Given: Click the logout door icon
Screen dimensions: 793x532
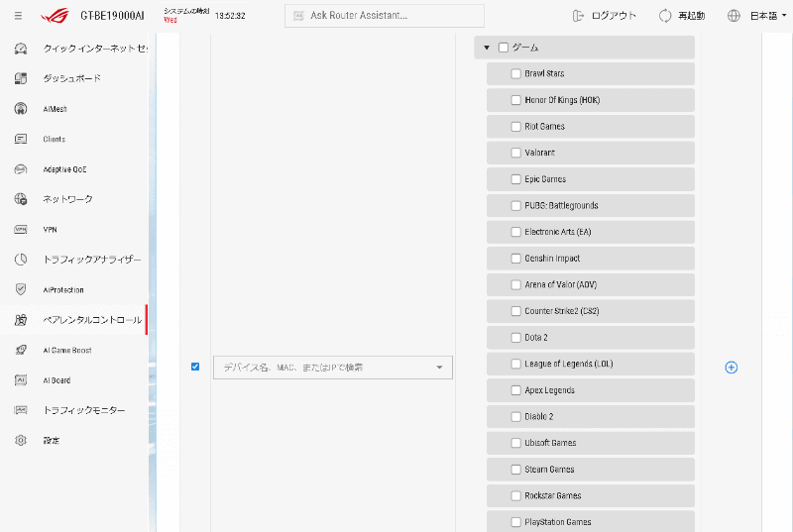Looking at the screenshot, I should [x=578, y=16].
